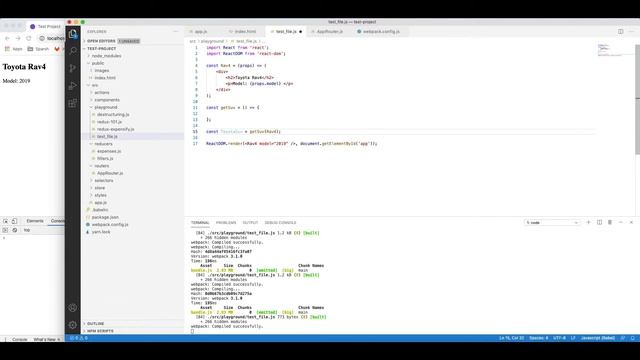Open notifications bell in status bar

coord(633,338)
